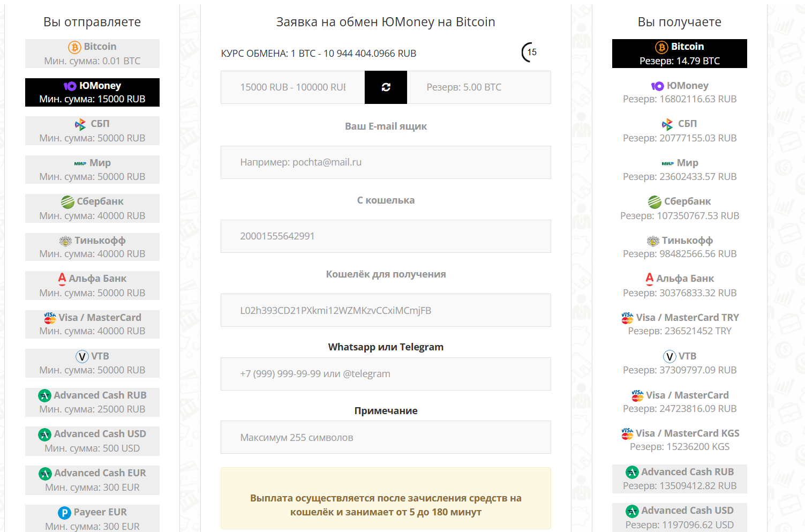The width and height of the screenshot is (805, 532).
Task: Choose СБП min 50000 RUB to send
Action: click(x=92, y=131)
